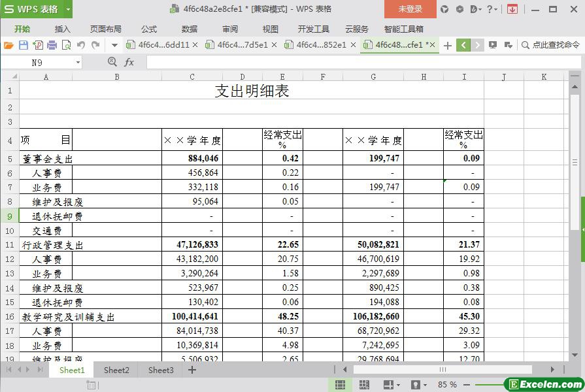Add a new sheet with plus icon

(x=192, y=370)
